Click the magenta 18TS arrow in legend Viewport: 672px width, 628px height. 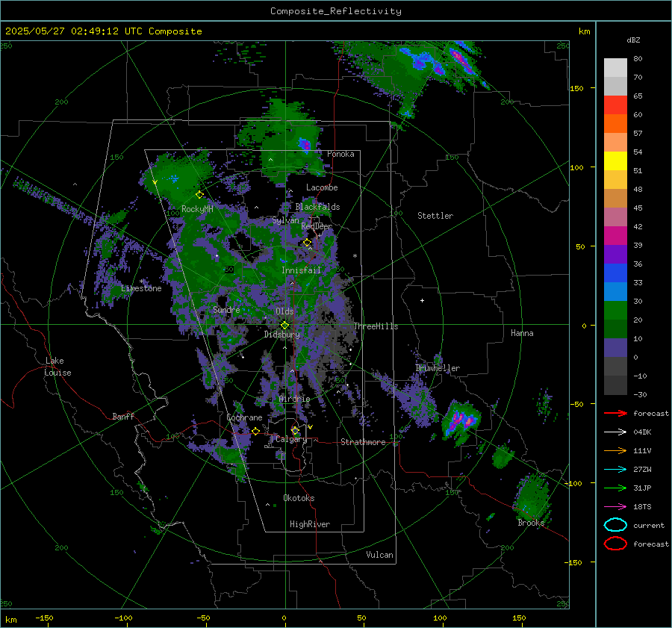point(615,507)
